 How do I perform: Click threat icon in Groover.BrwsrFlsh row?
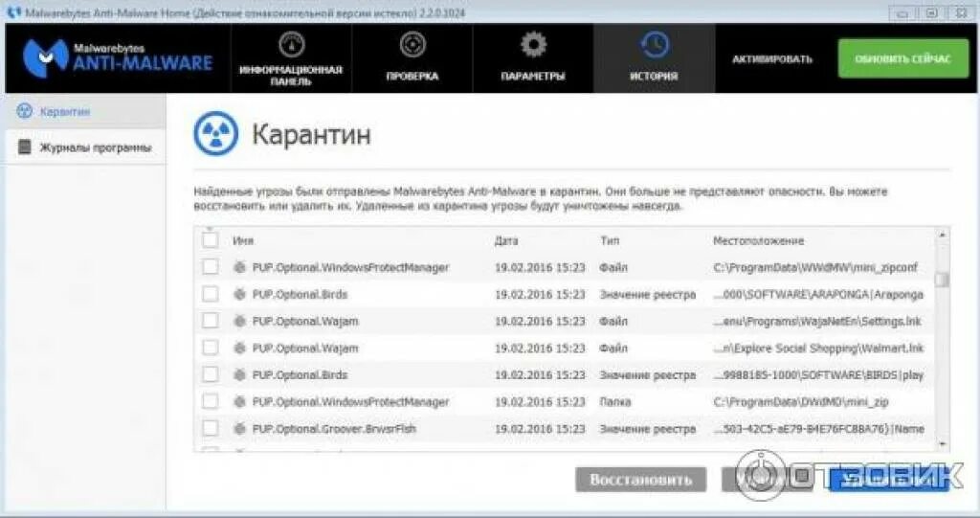tap(239, 429)
